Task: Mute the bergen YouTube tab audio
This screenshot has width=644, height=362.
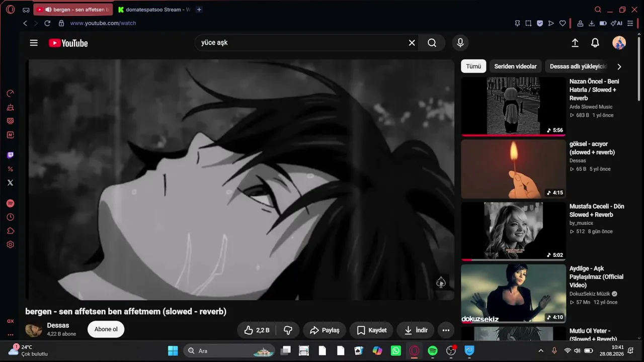Action: 48,10
